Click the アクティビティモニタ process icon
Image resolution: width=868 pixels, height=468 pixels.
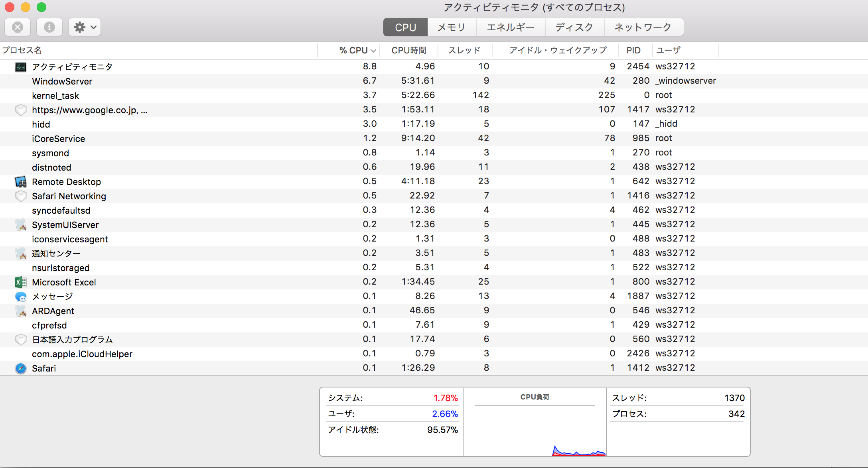click(21, 67)
